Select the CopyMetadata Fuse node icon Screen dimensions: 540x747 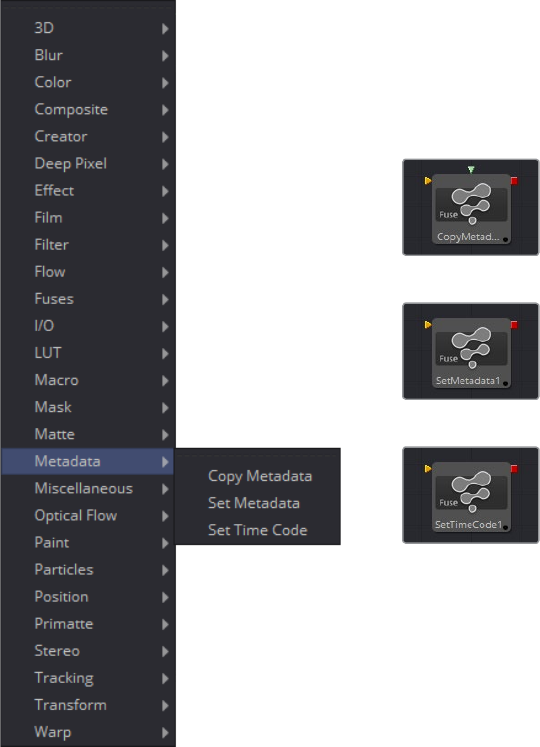pos(471,204)
